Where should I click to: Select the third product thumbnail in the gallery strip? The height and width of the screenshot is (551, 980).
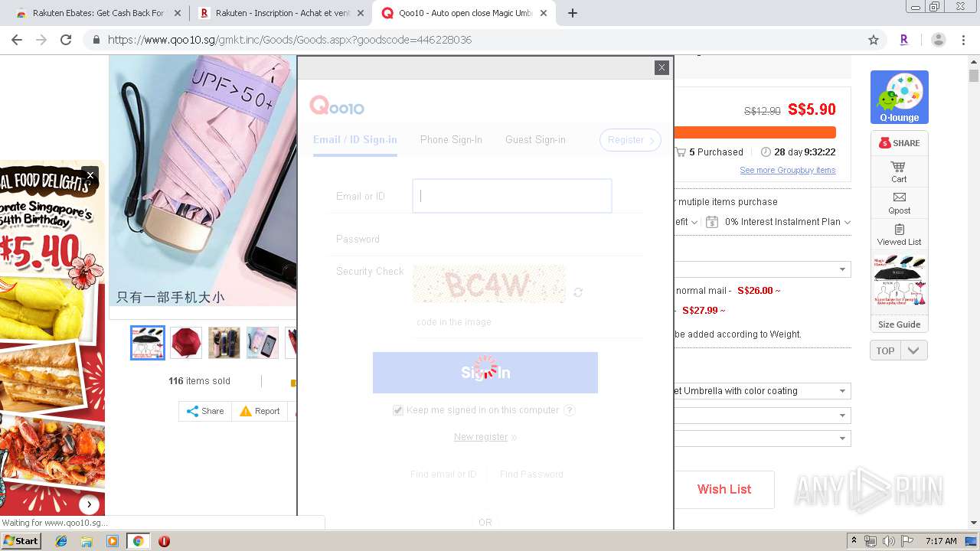[x=224, y=343]
